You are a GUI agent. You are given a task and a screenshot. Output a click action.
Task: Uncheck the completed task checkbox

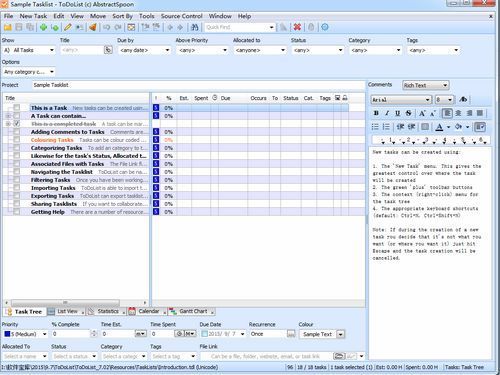pos(17,124)
